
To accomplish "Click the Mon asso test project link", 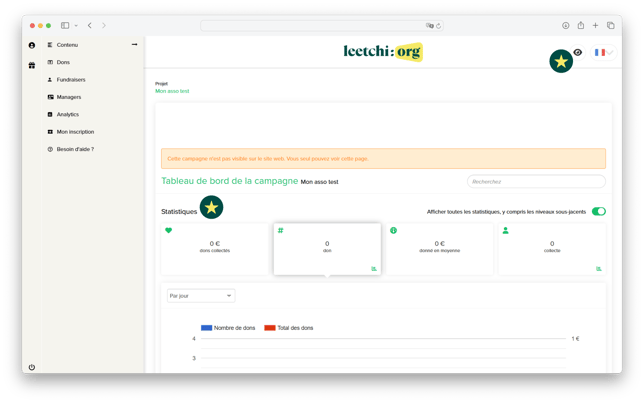I will [172, 91].
